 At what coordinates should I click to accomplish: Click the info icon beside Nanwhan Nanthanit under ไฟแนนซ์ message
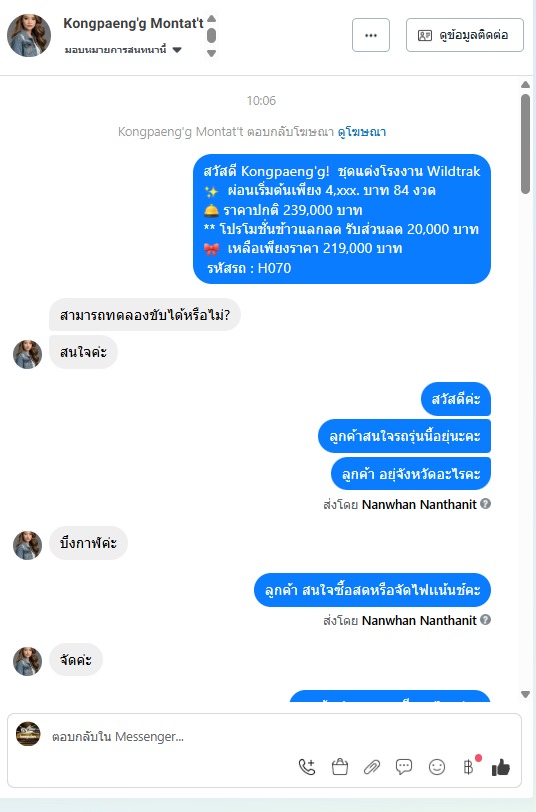coord(485,619)
